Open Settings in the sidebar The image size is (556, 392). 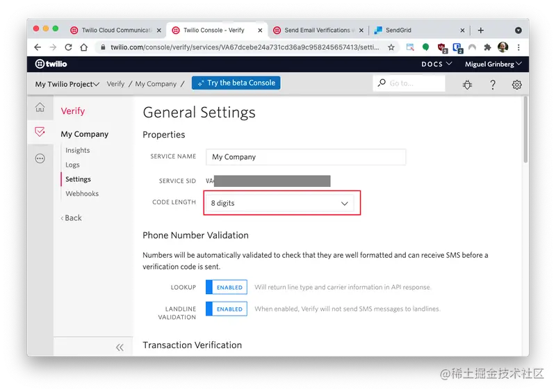(x=78, y=179)
